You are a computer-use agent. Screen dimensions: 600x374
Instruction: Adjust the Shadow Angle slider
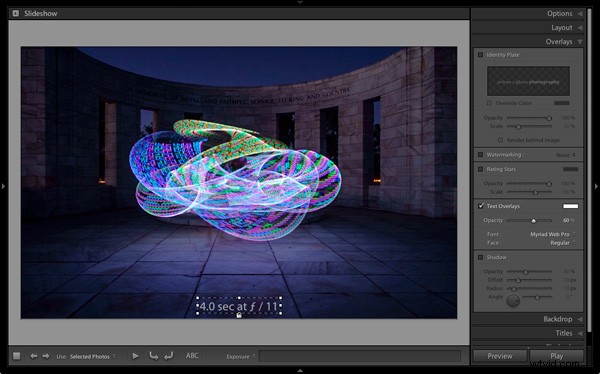click(x=538, y=297)
